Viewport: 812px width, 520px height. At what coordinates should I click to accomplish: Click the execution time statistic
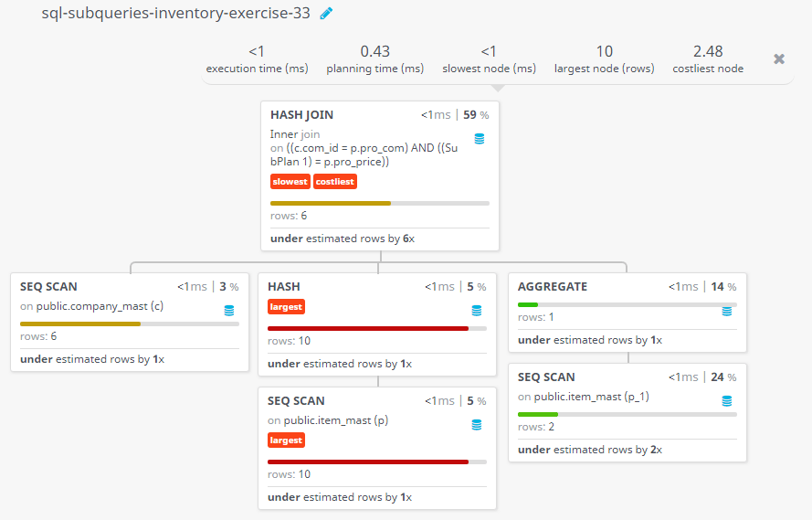pyautogui.click(x=257, y=59)
